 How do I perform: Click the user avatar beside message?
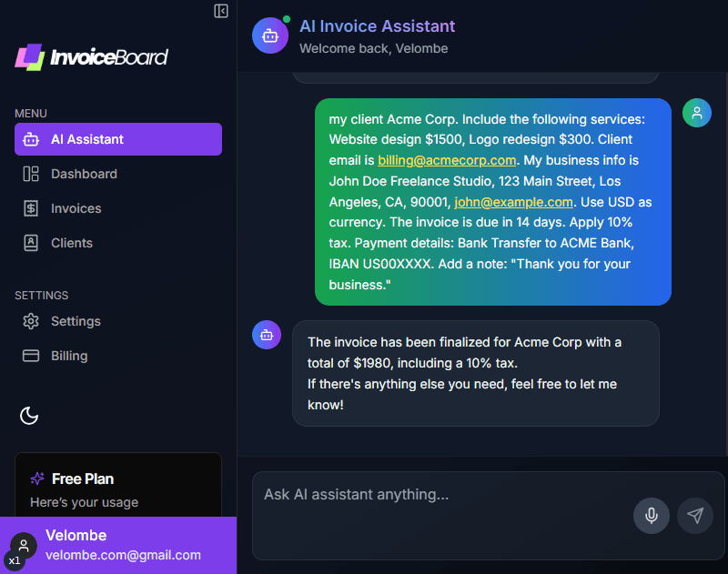(x=697, y=113)
